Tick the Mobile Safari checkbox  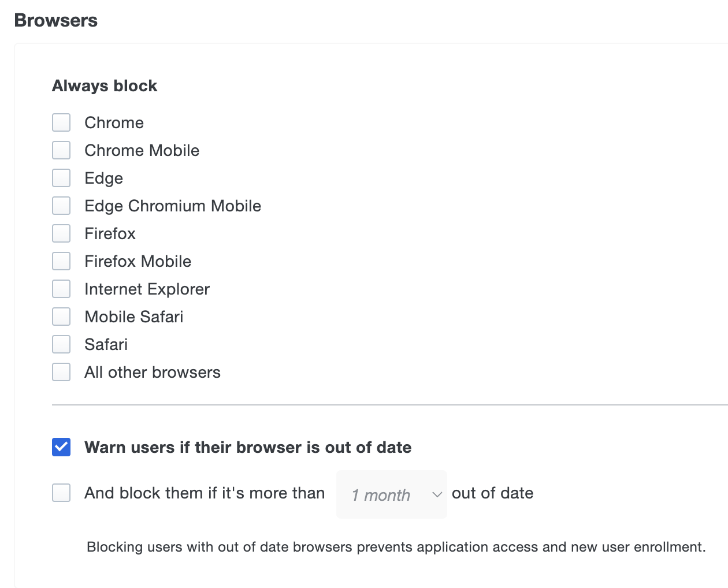[x=61, y=317]
